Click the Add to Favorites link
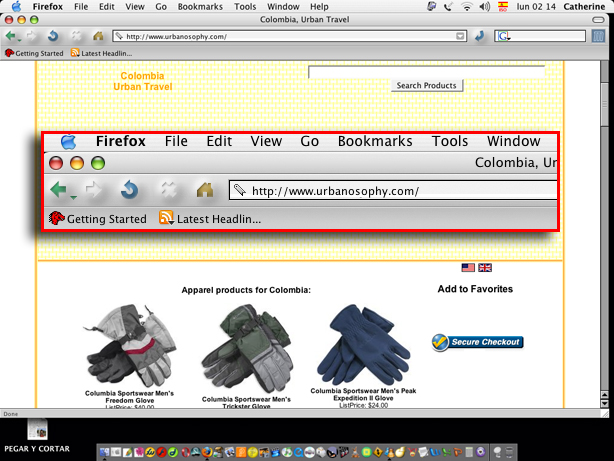614x461 pixels. (475, 289)
